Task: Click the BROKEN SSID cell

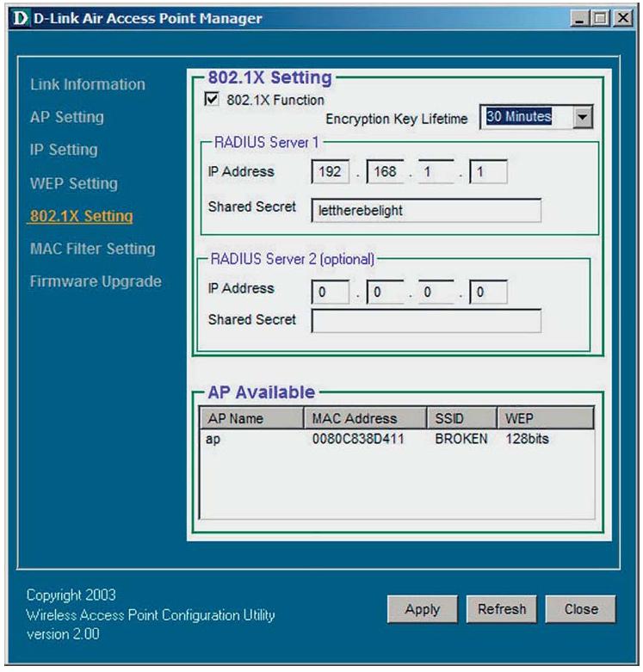Action: (461, 439)
